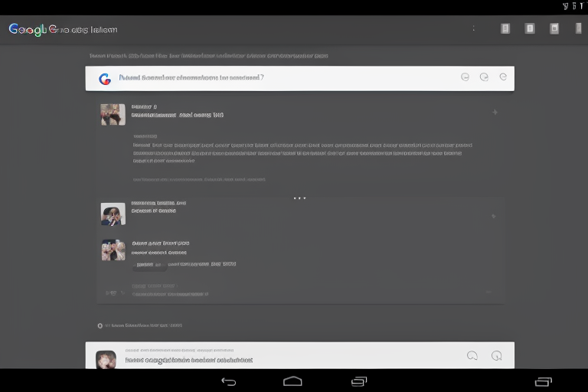
Task: Click the last circular icon in the top search card
Action: 503,77
